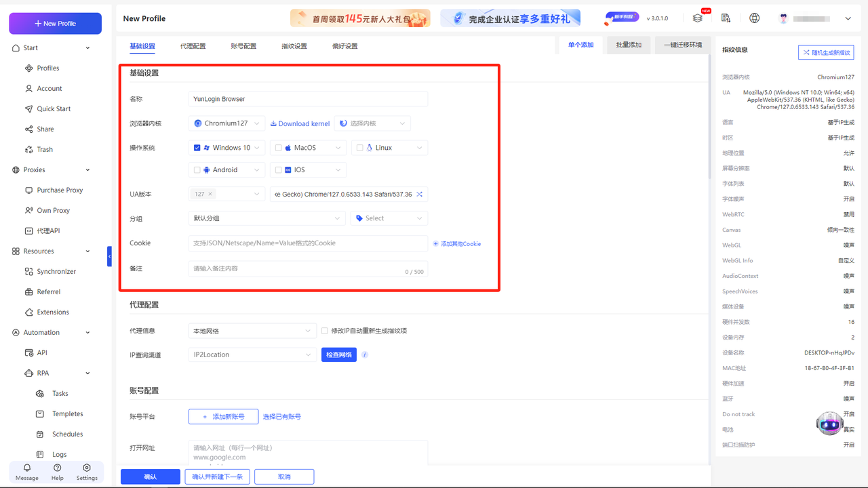Click the globe language icon in the header
The width and height of the screenshot is (868, 488).
pos(754,18)
